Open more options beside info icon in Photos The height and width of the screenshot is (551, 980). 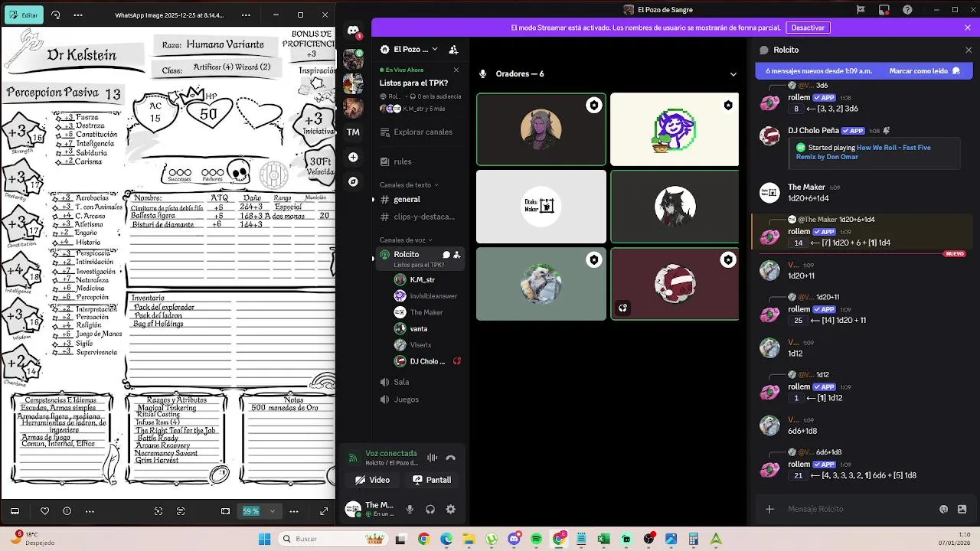click(x=90, y=510)
